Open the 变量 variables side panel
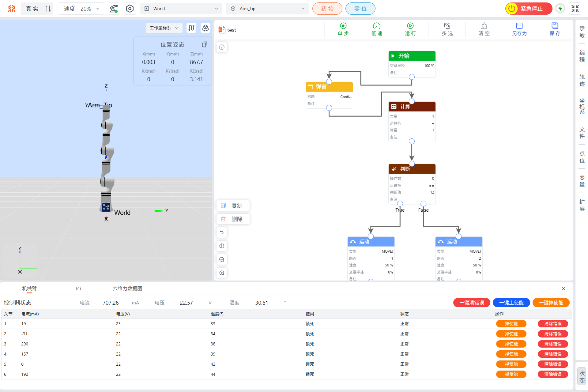Screen dimensions: 588x392 (x=582, y=181)
